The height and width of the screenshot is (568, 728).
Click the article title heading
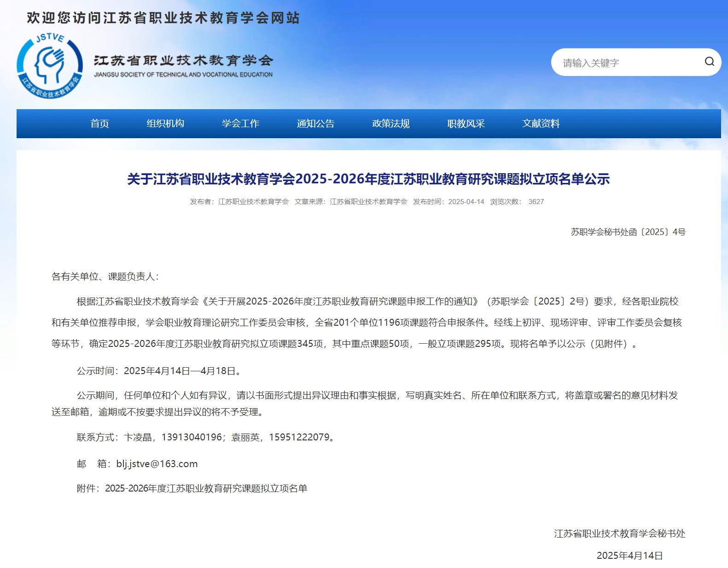click(x=368, y=179)
